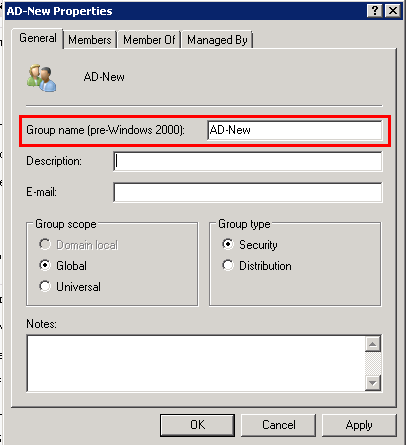Open the Managed By tab
Screen dimensions: 406x445
coord(217,40)
